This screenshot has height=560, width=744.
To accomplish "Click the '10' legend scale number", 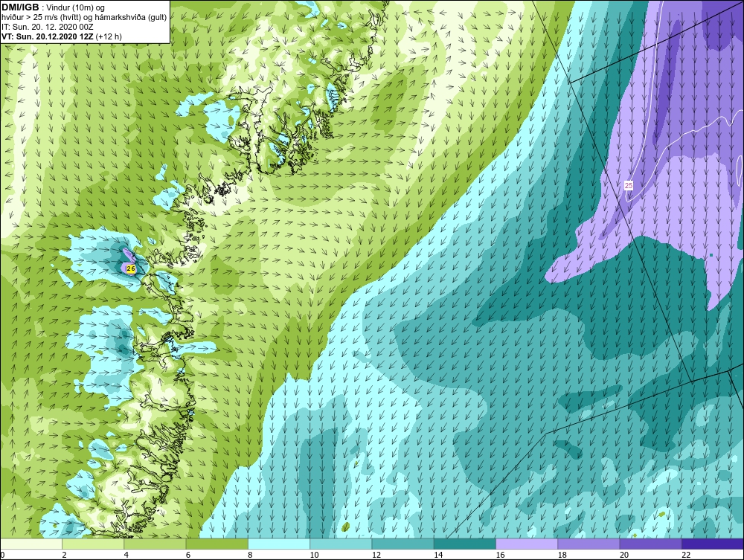I will point(314,555).
